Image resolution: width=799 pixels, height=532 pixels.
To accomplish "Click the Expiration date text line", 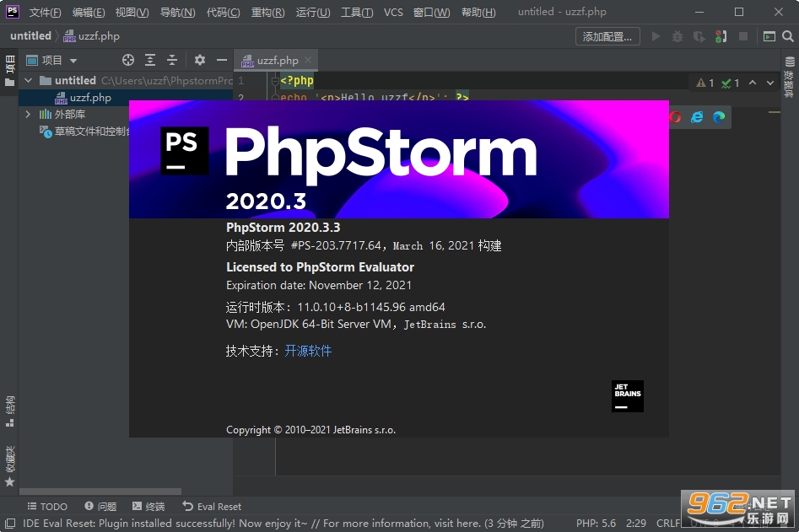I will [319, 285].
